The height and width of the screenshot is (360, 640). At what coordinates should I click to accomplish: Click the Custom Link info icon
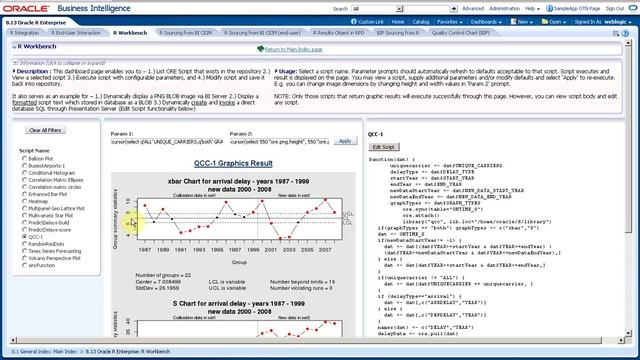tap(353, 22)
